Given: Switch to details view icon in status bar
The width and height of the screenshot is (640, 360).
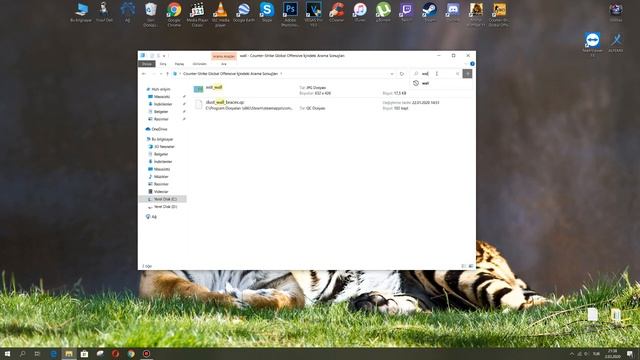Looking at the screenshot, I should pos(464,266).
